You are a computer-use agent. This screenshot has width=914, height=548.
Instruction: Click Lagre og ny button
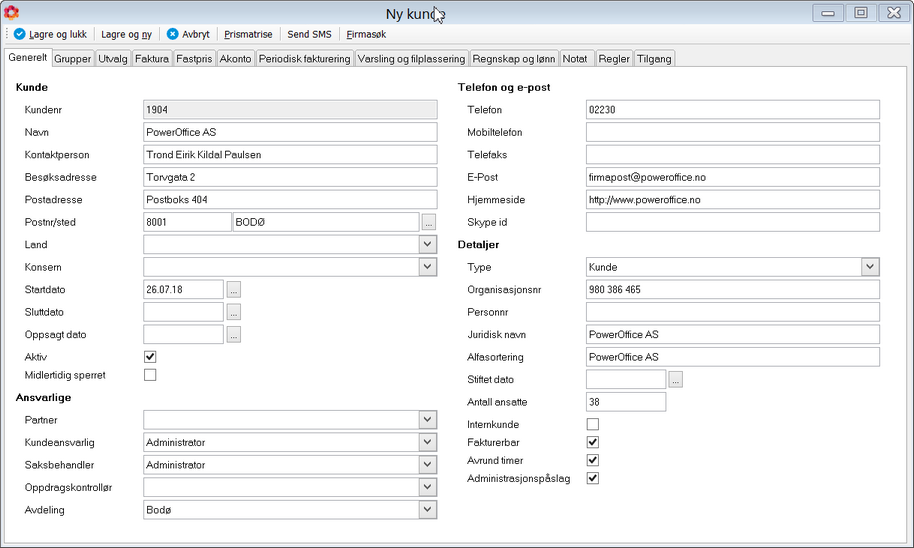point(126,34)
